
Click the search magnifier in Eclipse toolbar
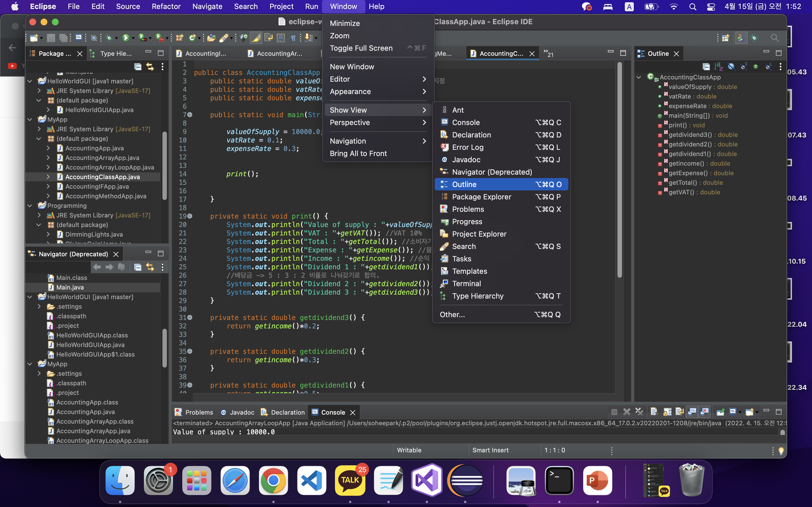pyautogui.click(x=775, y=38)
